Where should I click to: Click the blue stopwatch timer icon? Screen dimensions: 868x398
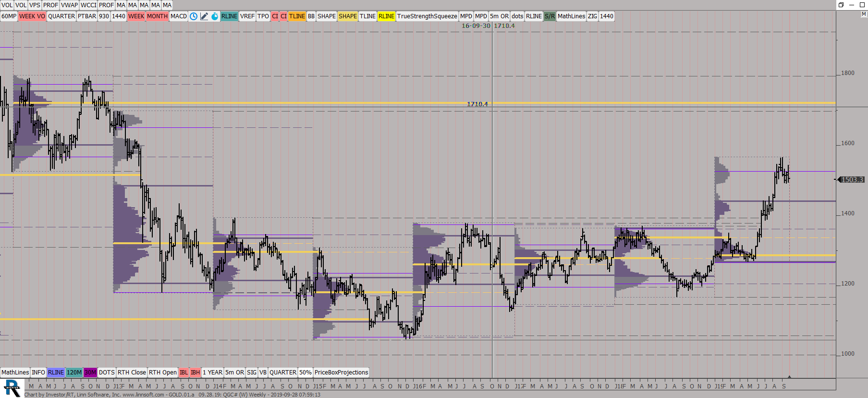click(x=215, y=16)
